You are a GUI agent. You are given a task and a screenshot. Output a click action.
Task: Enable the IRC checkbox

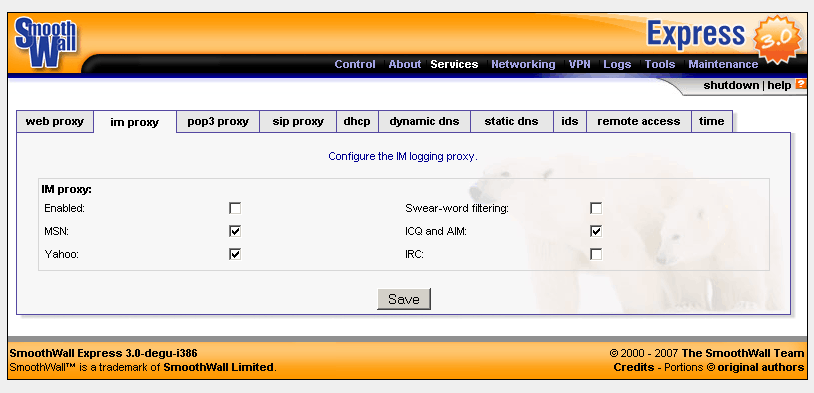coord(596,254)
